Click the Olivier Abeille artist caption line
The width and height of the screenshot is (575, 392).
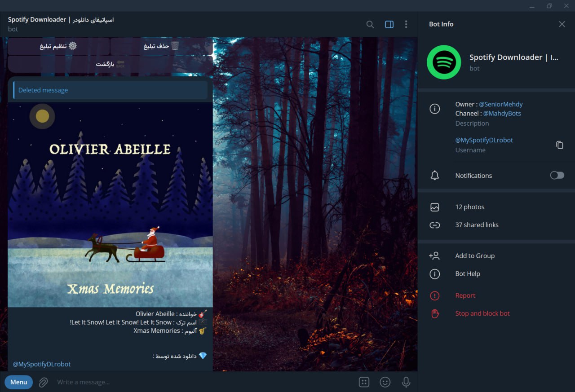(171, 314)
